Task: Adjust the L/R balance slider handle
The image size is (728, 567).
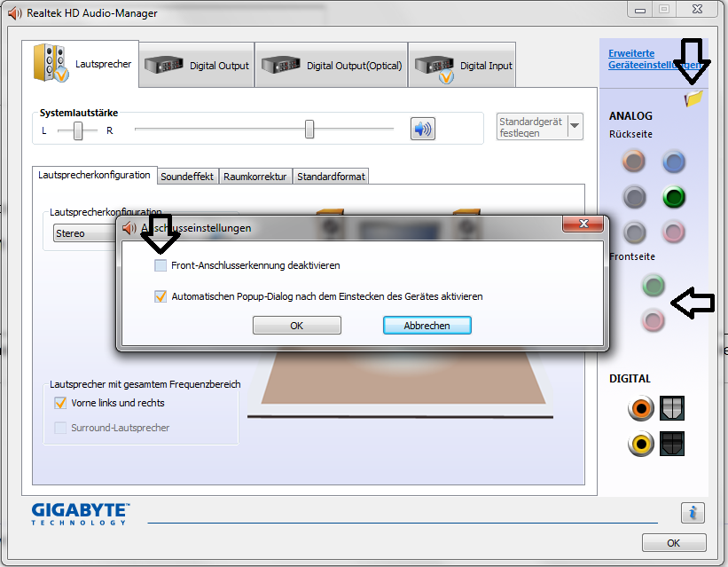Action: [x=78, y=131]
